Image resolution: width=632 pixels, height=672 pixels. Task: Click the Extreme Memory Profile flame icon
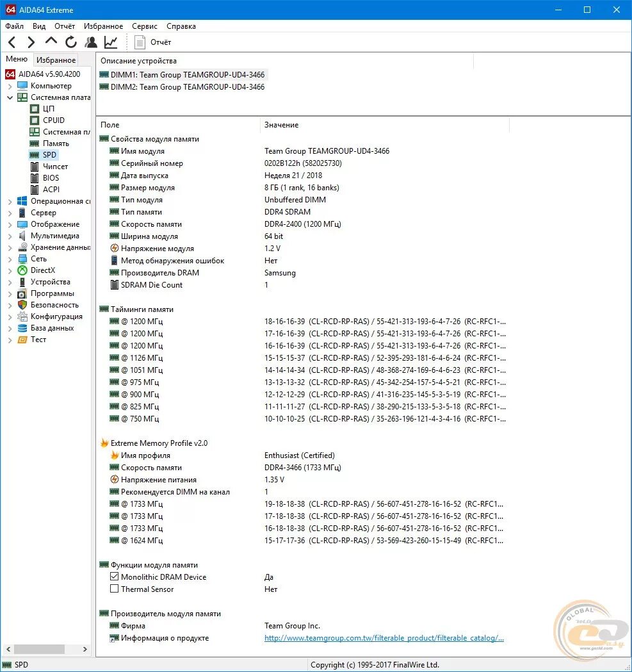104,443
